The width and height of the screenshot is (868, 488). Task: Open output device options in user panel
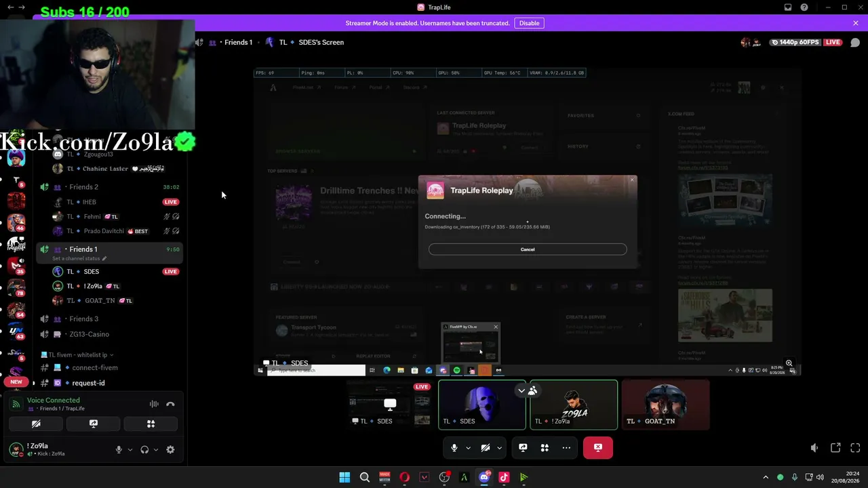click(x=155, y=449)
